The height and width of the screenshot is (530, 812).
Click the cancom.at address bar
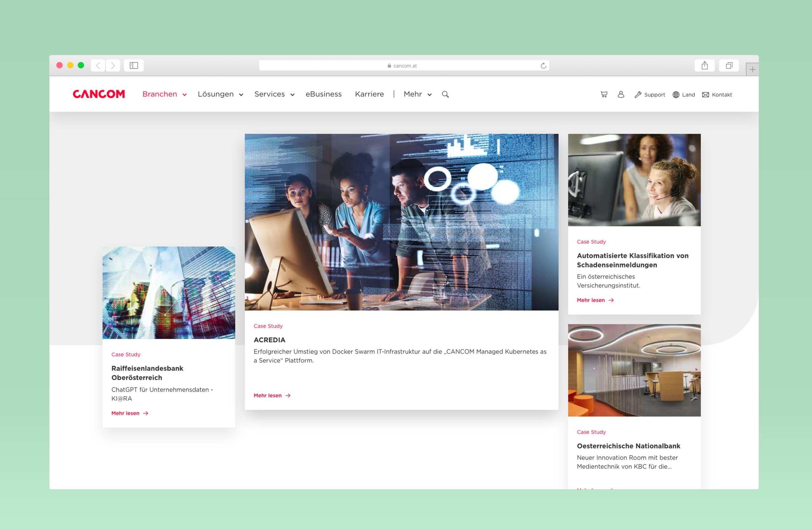click(404, 65)
